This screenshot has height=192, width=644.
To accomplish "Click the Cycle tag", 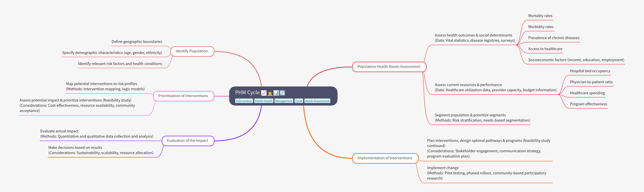I will (x=299, y=101).
